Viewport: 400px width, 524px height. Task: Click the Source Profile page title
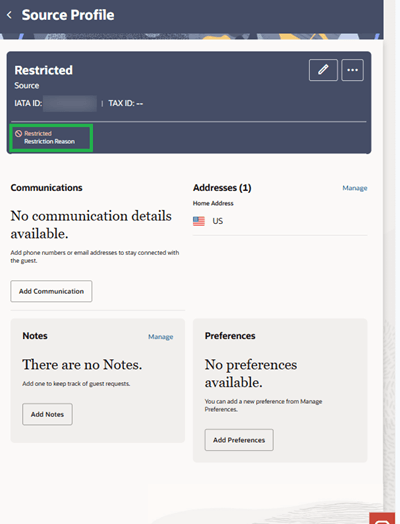click(68, 15)
